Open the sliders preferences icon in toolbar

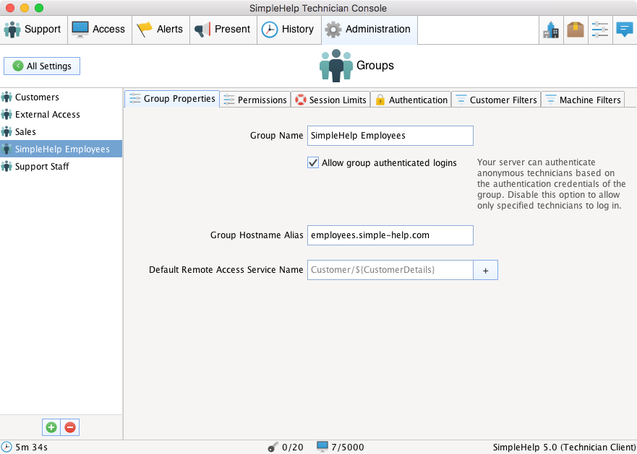tap(600, 30)
